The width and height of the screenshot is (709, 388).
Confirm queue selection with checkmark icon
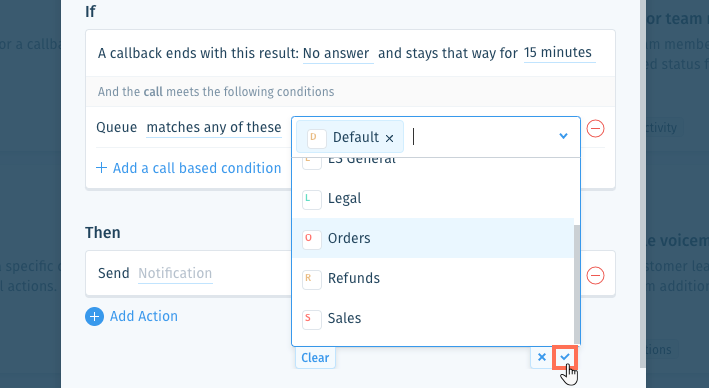point(565,357)
